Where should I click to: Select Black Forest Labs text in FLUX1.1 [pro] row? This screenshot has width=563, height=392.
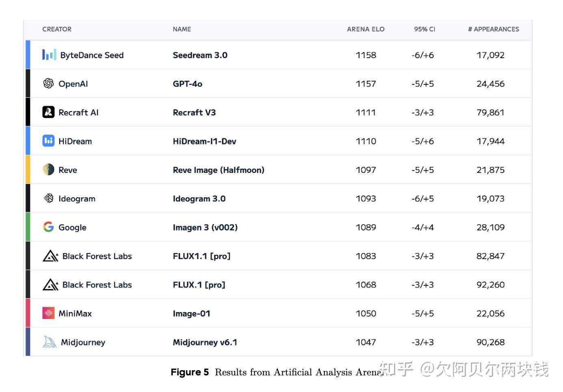pos(97,256)
